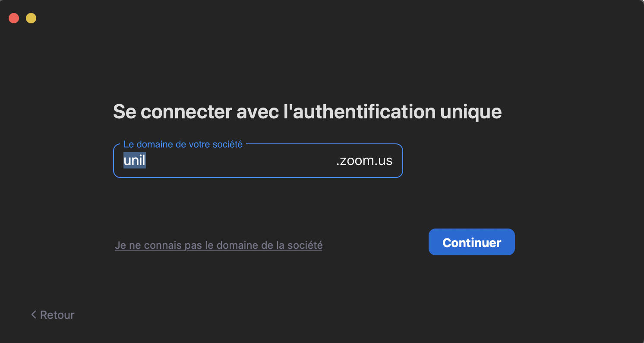The height and width of the screenshot is (343, 644).
Task: Click the 'Le domaine de votre société' field label
Action: coord(183,144)
